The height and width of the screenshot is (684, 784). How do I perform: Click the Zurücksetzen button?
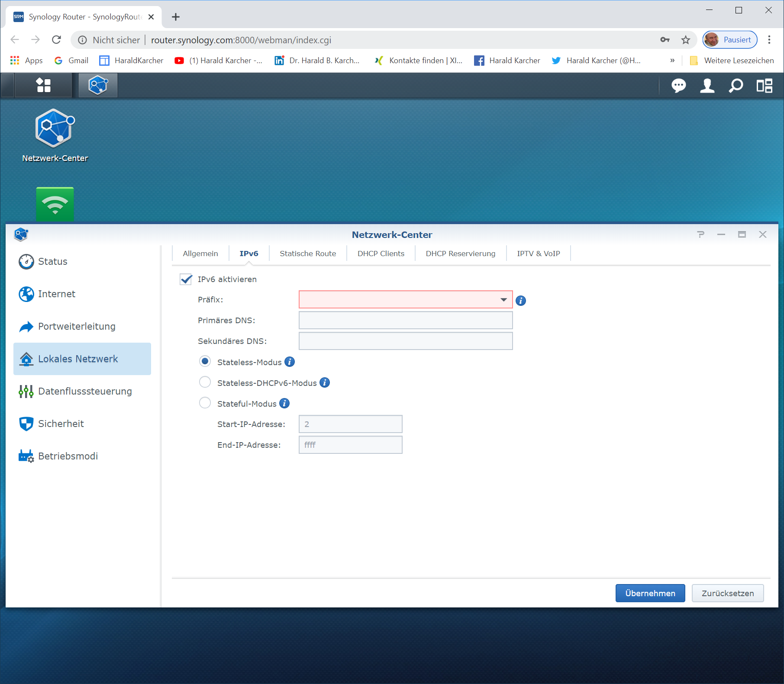coord(727,593)
